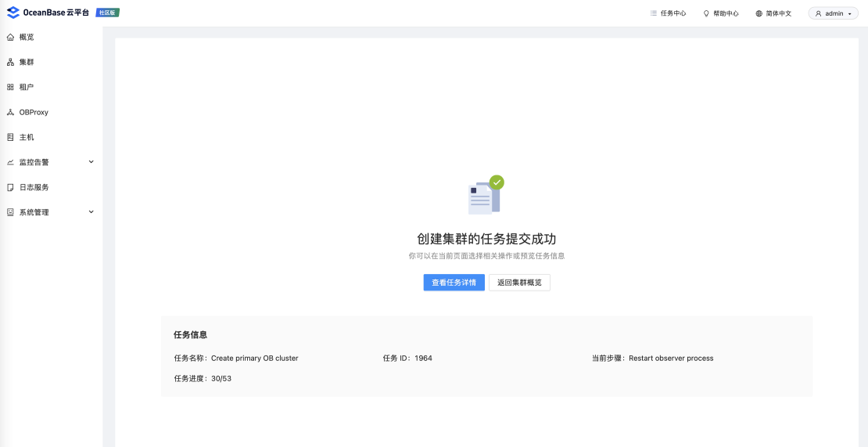Click the 社区版 edition badge
Screen dimensions: 868x447
[x=107, y=13]
